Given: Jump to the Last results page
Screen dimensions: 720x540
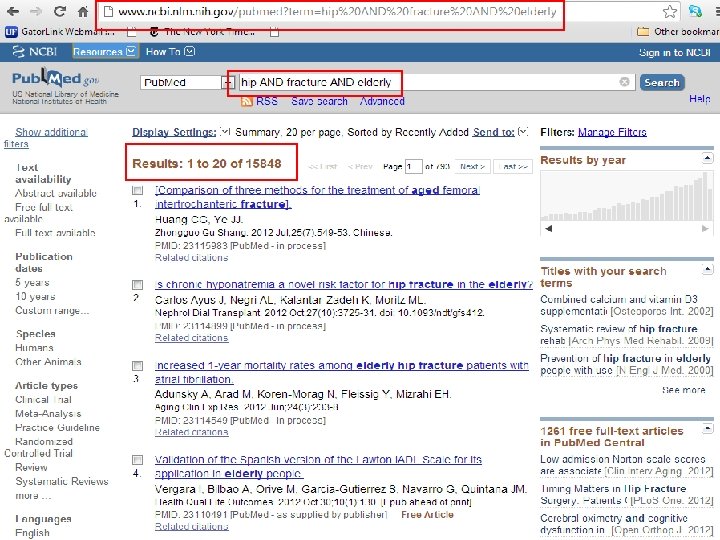Looking at the screenshot, I should [x=513, y=166].
